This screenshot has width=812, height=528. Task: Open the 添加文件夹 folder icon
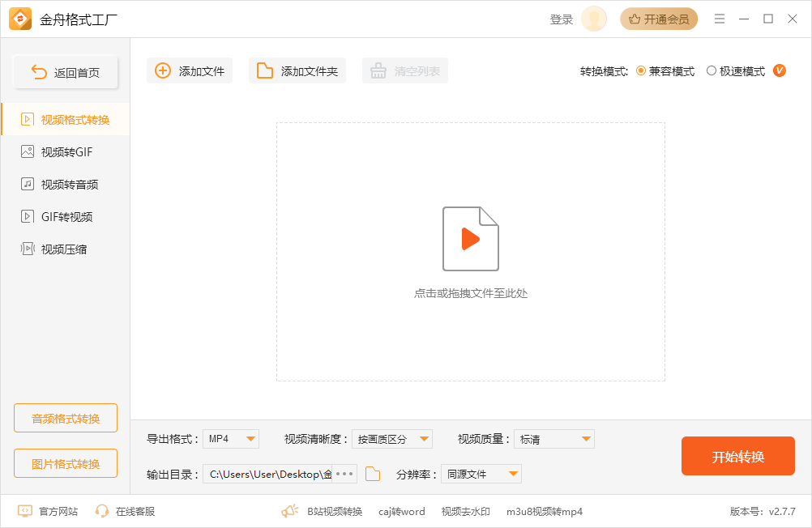pos(263,70)
